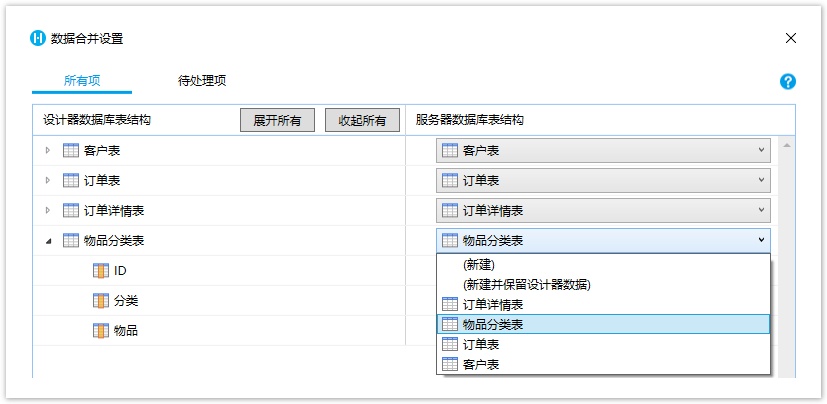Click the table icon of 订单表 tree row

tap(71, 181)
